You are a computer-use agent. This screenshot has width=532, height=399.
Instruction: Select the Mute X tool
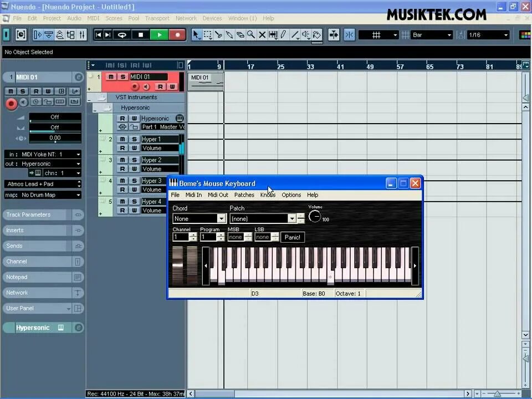262,34
